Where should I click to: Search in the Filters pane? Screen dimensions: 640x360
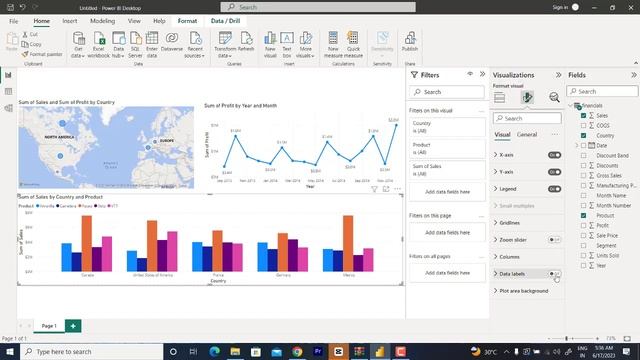tap(447, 92)
